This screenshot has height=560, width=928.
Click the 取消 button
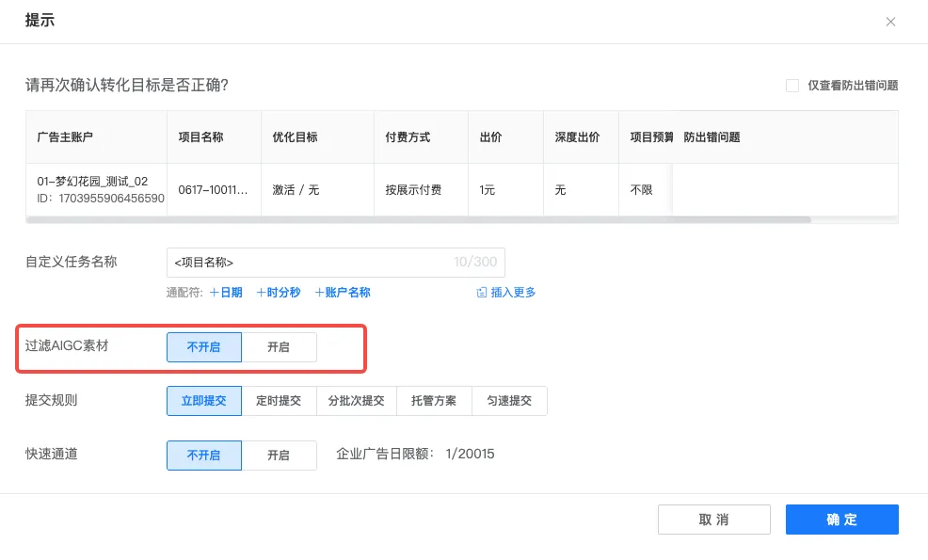[713, 520]
